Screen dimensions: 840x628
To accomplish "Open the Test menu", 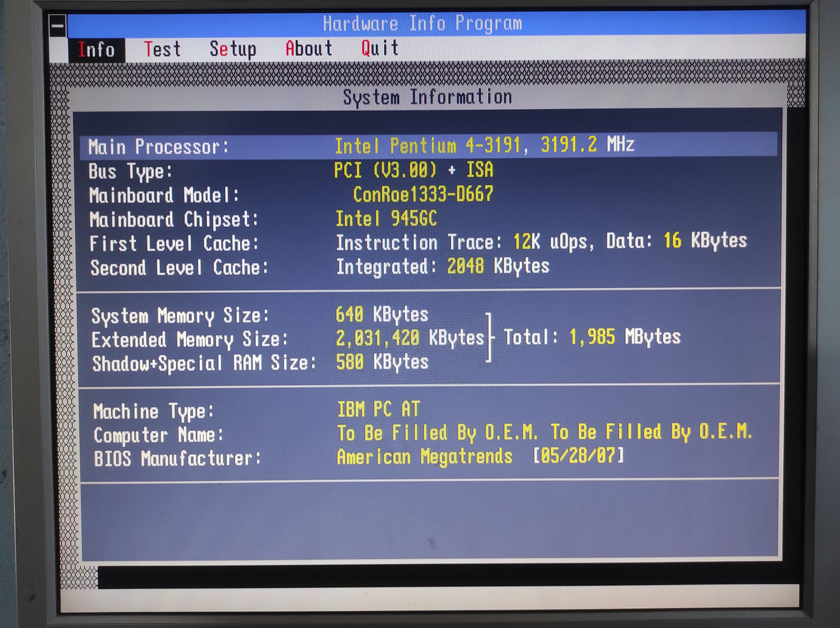I will [x=162, y=49].
